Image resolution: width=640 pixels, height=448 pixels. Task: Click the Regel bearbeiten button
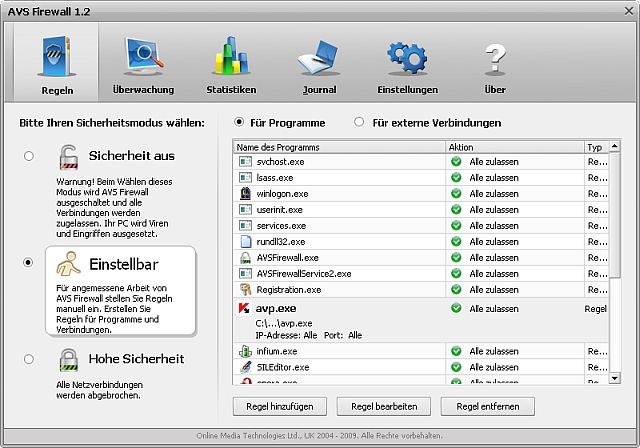(x=384, y=406)
